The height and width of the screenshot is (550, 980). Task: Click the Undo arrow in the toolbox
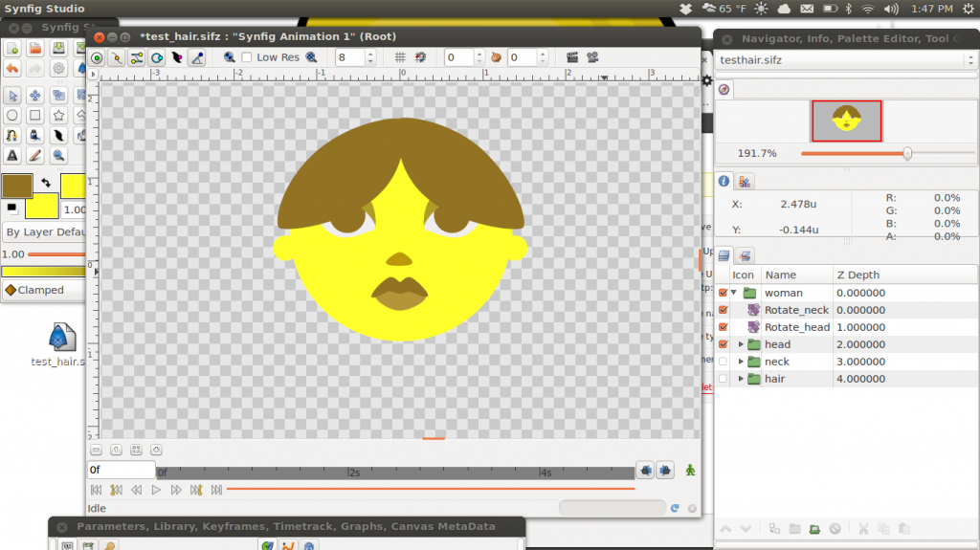tap(12, 68)
